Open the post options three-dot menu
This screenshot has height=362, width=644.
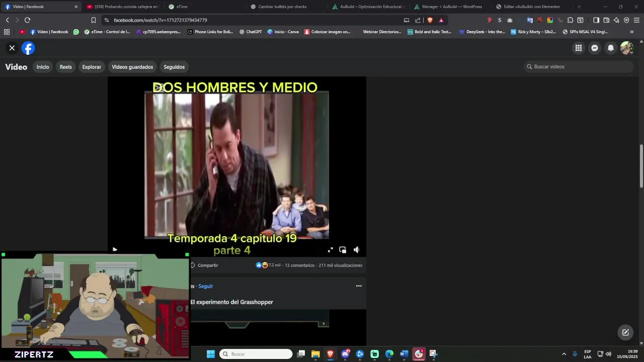coord(359,286)
